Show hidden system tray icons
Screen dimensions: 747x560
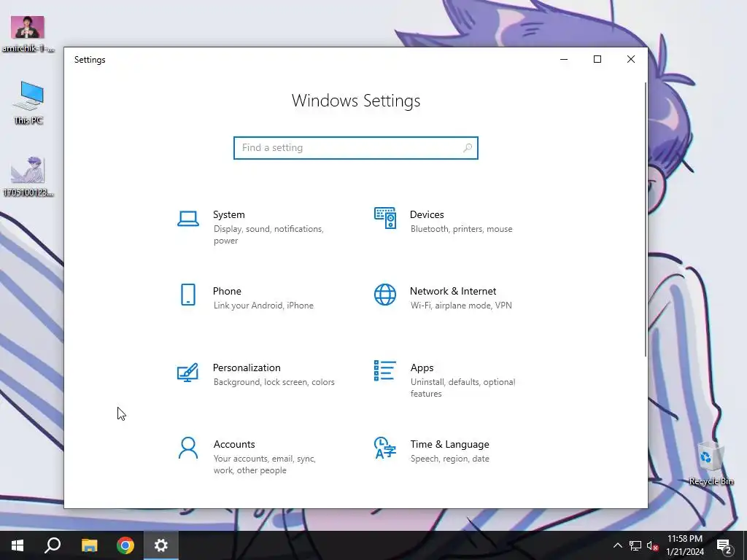(617, 545)
